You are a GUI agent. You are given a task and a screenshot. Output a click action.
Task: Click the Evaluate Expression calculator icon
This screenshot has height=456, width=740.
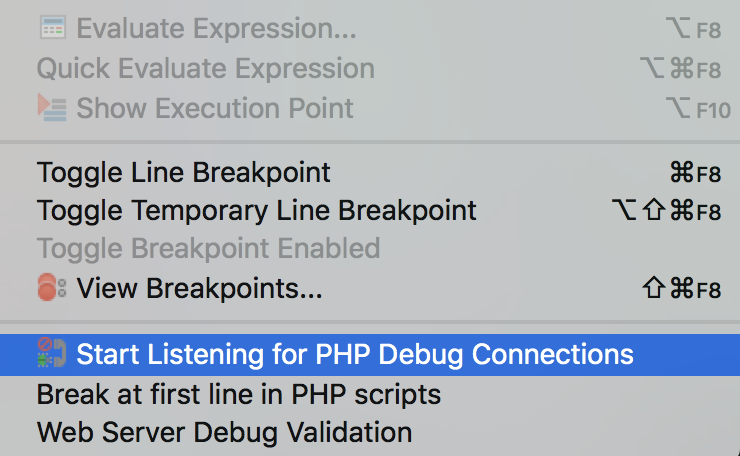click(x=52, y=28)
